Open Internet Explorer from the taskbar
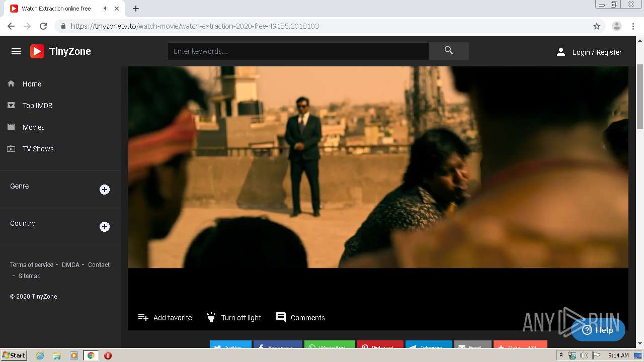Viewport: 644px width, 362px height. point(40,355)
